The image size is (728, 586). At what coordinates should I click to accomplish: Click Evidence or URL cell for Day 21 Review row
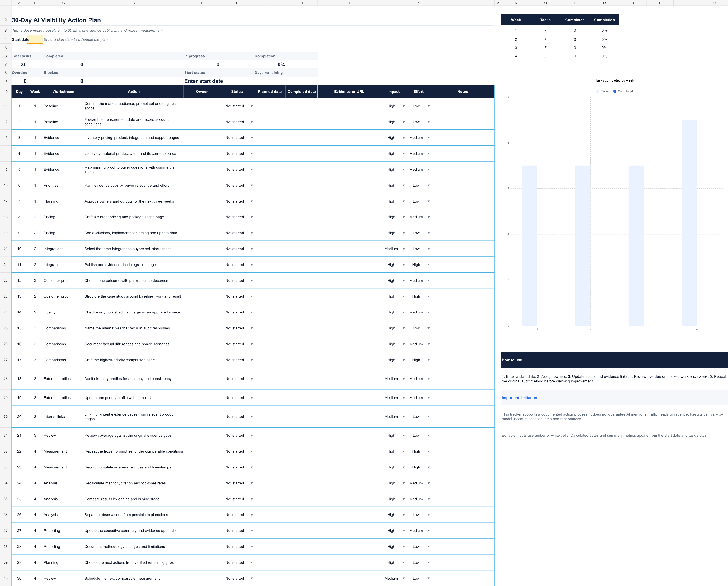pos(349,435)
